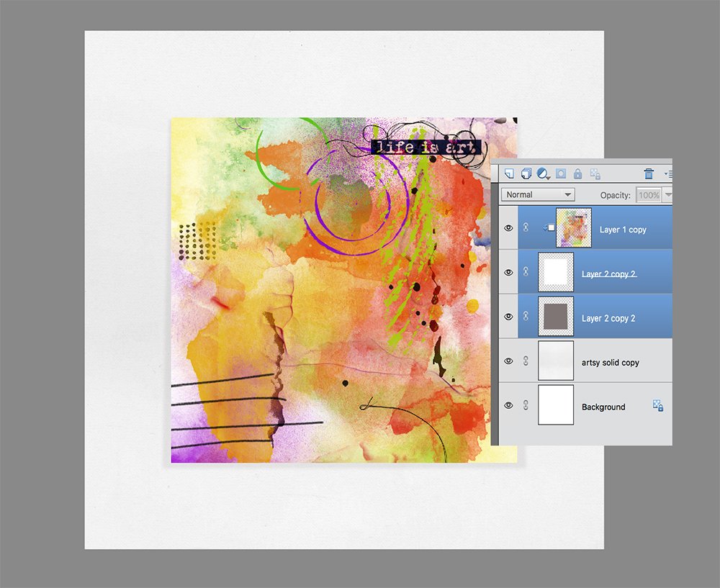Select artsy solid copy thumbnail
This screenshot has width=720, height=588.
point(556,361)
